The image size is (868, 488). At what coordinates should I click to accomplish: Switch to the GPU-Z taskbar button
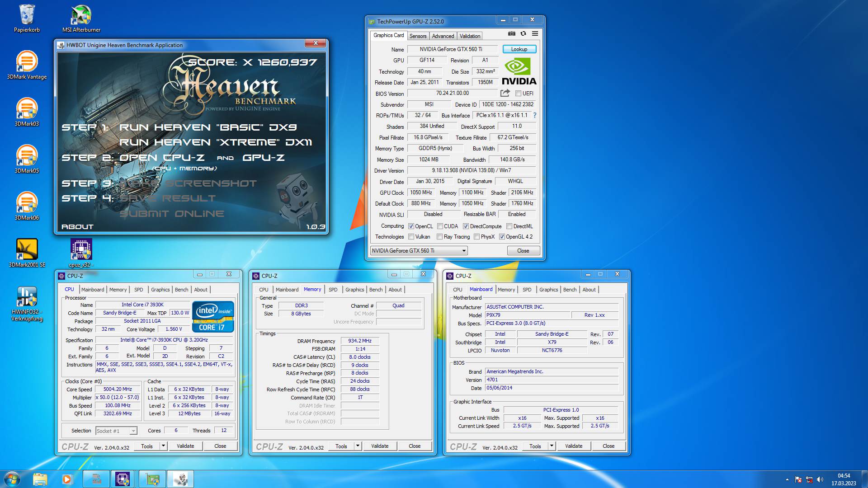(152, 479)
